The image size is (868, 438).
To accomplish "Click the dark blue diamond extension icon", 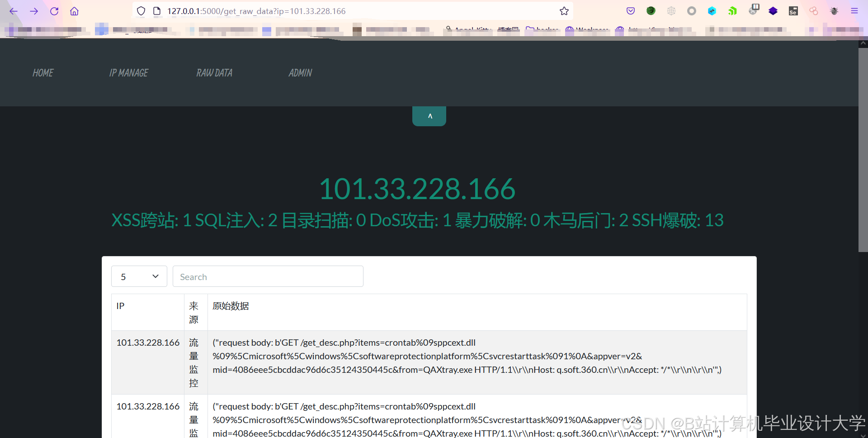I will (773, 11).
